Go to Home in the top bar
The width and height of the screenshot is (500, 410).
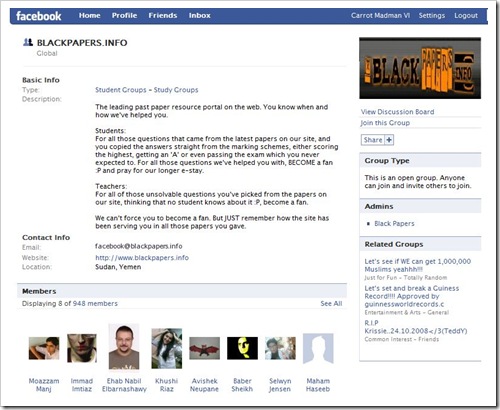[x=90, y=15]
